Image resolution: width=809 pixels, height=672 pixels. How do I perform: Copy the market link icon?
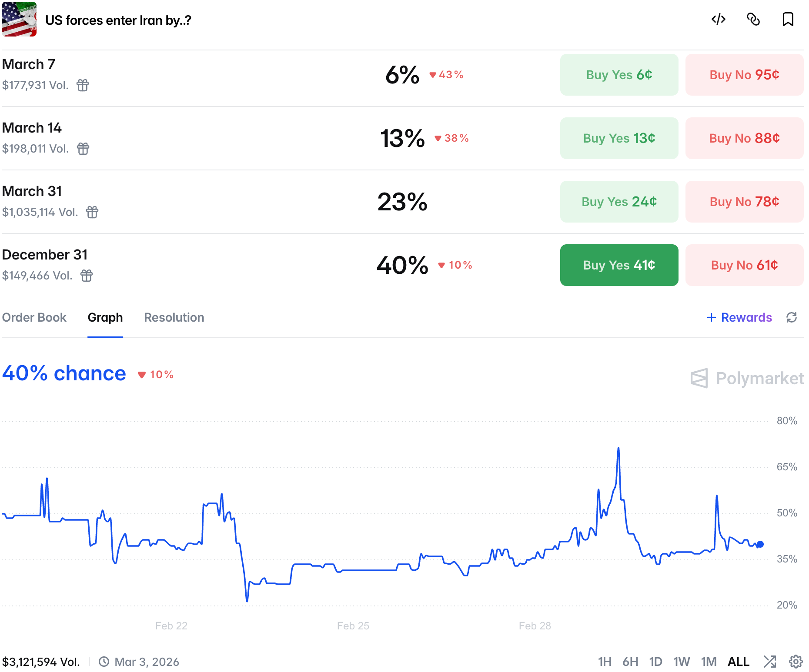(x=753, y=20)
